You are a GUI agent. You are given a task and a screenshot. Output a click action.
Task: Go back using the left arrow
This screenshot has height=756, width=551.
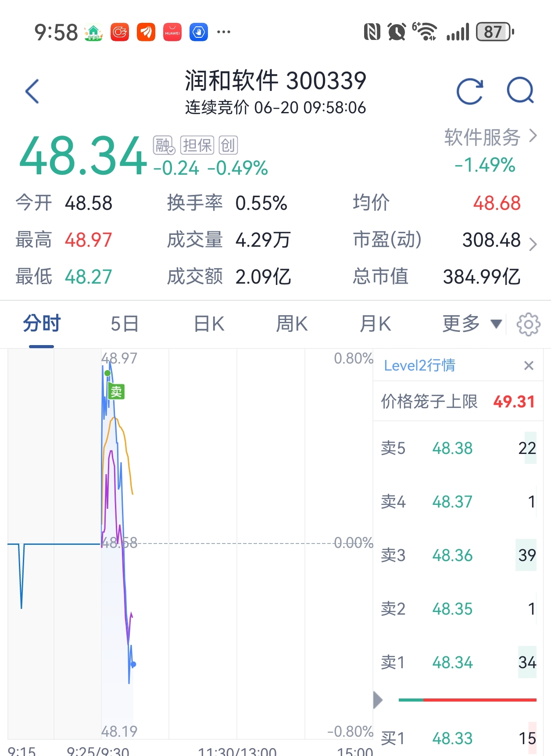tap(32, 91)
